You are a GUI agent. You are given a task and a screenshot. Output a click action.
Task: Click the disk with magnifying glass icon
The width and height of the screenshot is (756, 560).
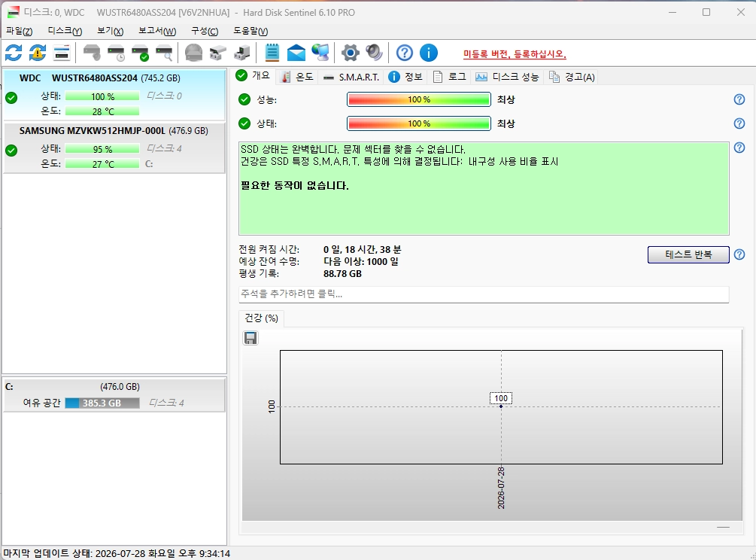[165, 53]
